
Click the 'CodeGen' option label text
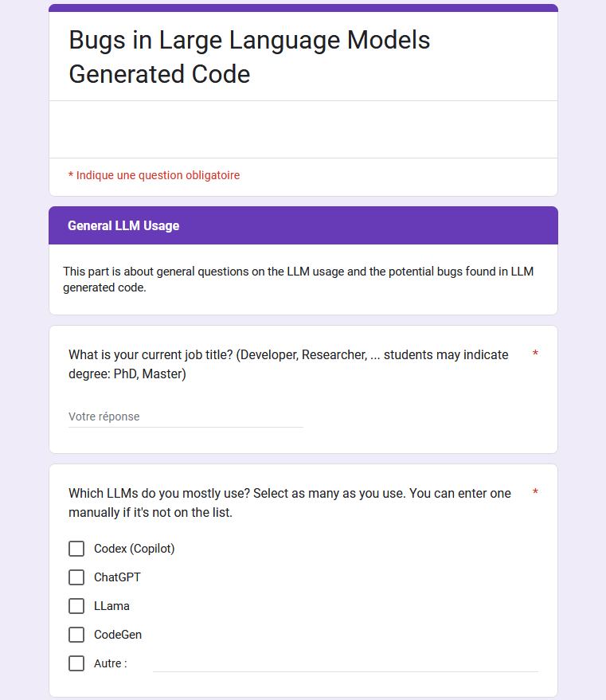[x=118, y=635]
